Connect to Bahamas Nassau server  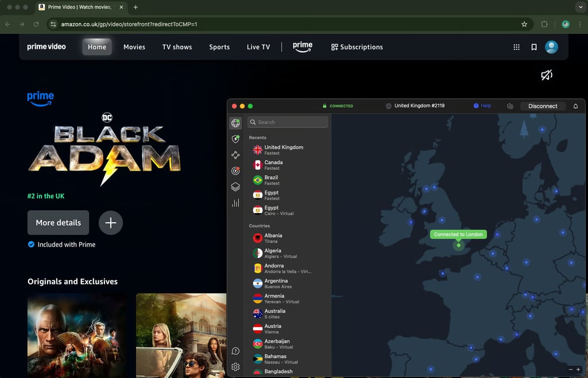pos(287,359)
